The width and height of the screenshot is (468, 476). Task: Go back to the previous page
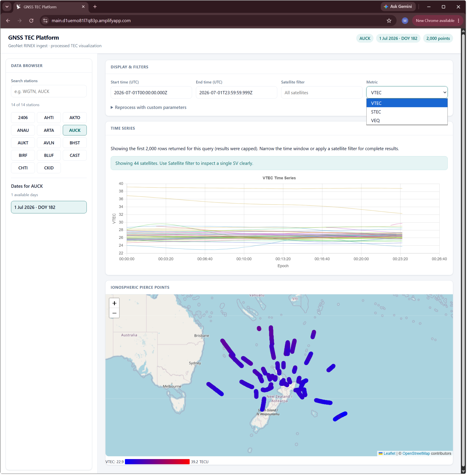coord(8,21)
